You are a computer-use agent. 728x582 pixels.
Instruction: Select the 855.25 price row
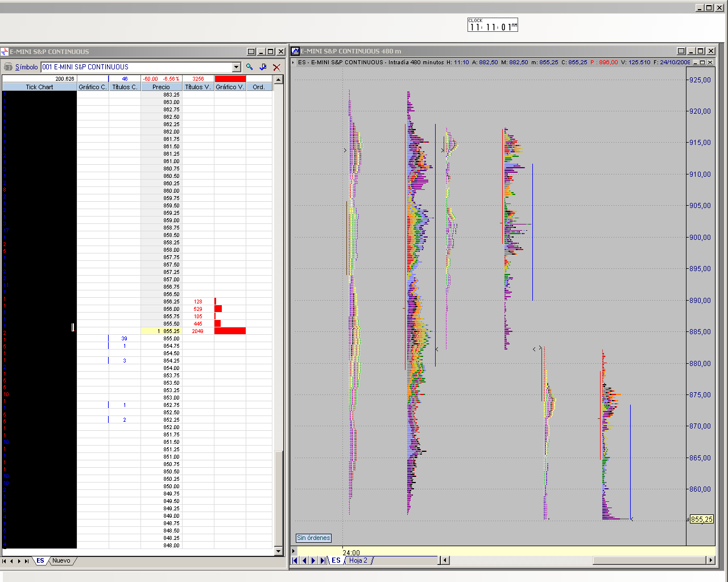click(171, 331)
